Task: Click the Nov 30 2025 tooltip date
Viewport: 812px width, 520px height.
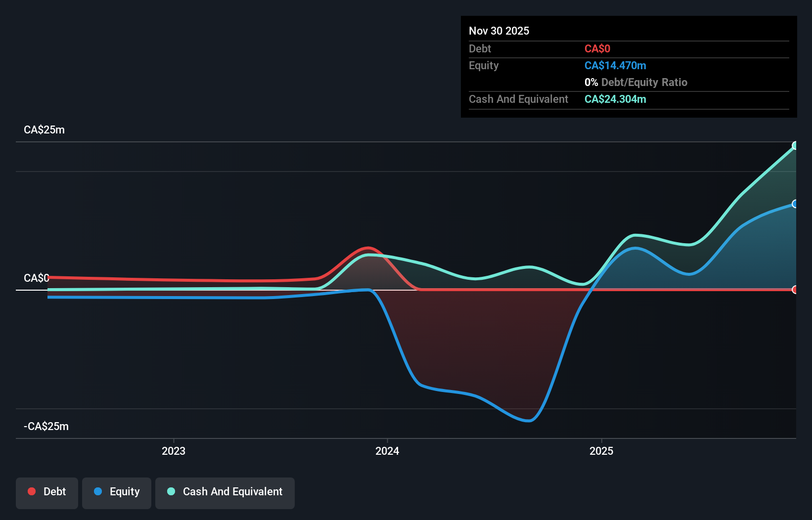Action: [499, 31]
